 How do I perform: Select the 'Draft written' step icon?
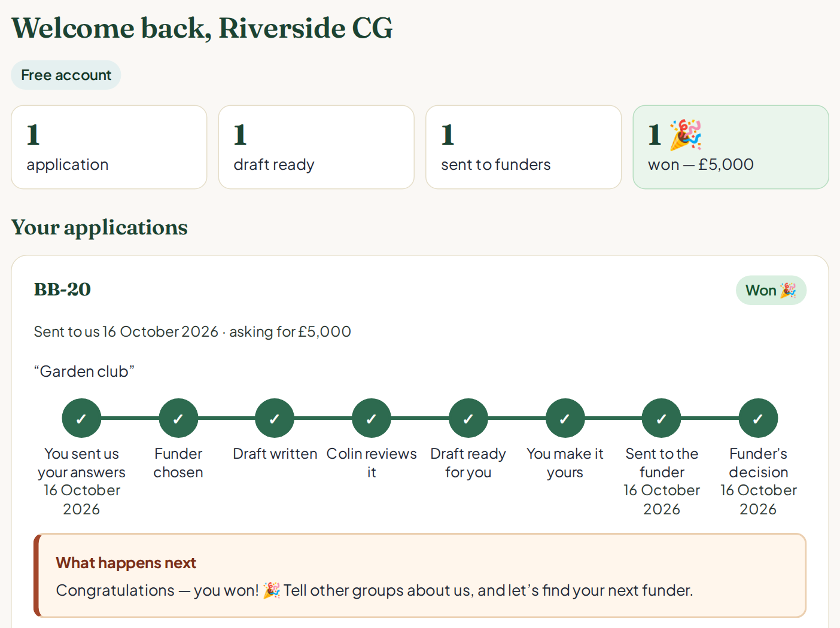coord(275,418)
